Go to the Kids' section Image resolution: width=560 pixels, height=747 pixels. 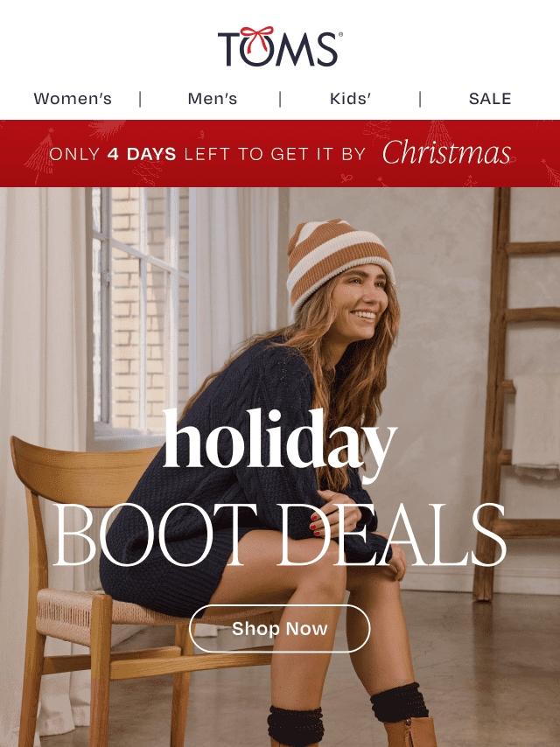(350, 99)
